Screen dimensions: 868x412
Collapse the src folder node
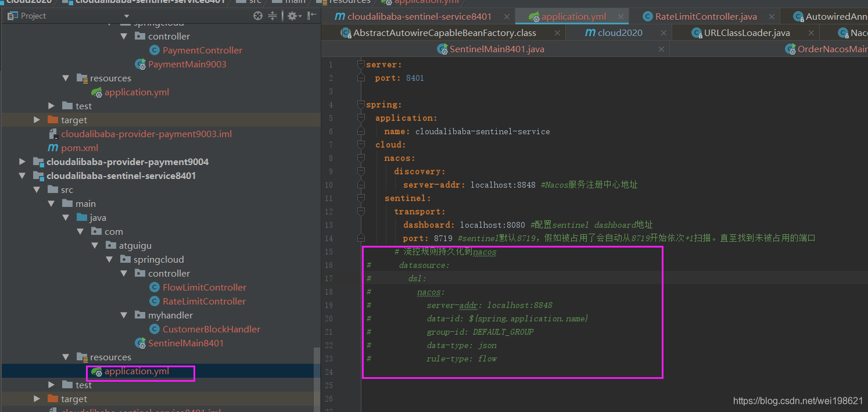(x=37, y=189)
